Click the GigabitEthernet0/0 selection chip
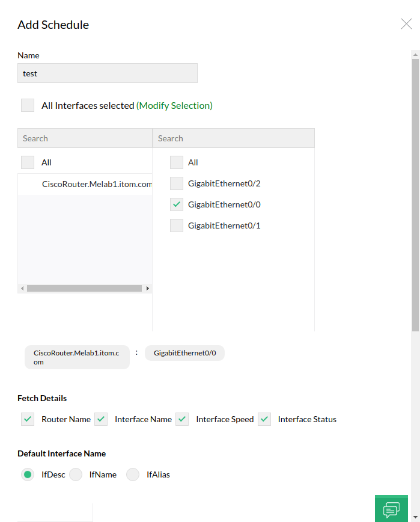Image resolution: width=420 pixels, height=522 pixels. point(184,353)
